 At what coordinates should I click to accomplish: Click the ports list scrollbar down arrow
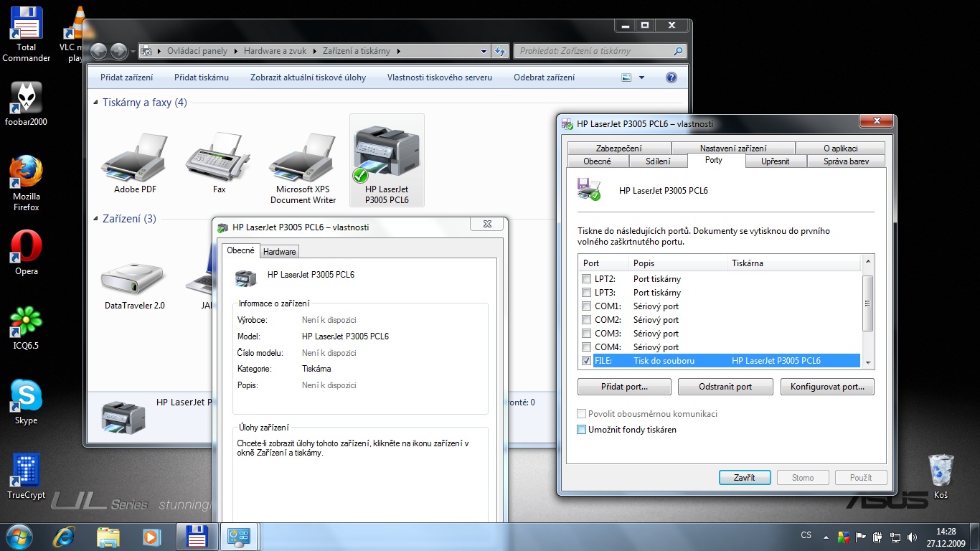coord(867,363)
